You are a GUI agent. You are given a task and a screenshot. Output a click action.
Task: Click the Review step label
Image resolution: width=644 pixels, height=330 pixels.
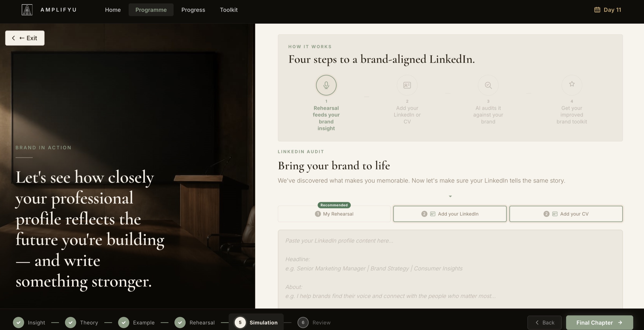321,322
